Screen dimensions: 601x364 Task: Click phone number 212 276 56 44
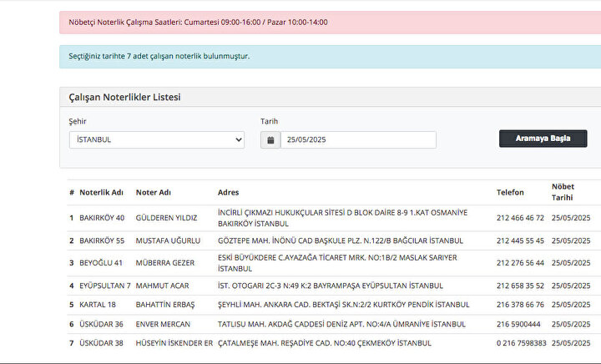click(x=520, y=263)
